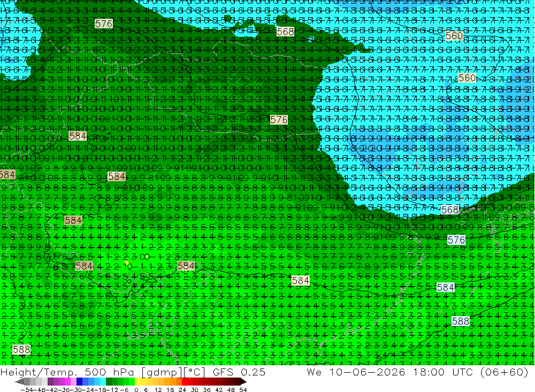The height and width of the screenshot is (392, 535).
Task: Select the bright magenta swatch in the color scale
Action: coord(67,382)
